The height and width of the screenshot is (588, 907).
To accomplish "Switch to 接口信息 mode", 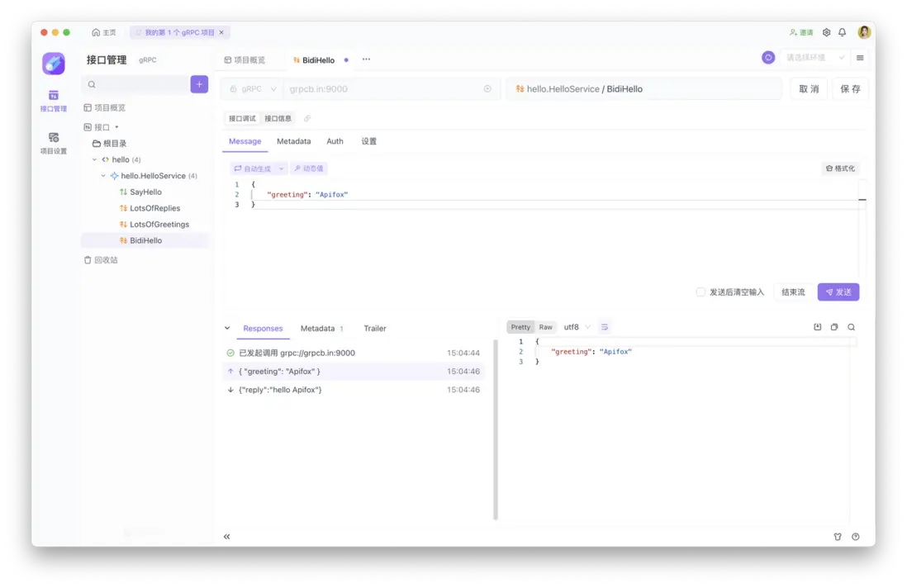I will 278,119.
